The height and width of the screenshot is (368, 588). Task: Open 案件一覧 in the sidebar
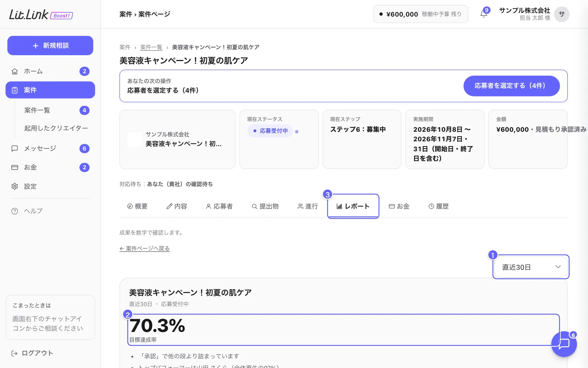(x=55, y=110)
